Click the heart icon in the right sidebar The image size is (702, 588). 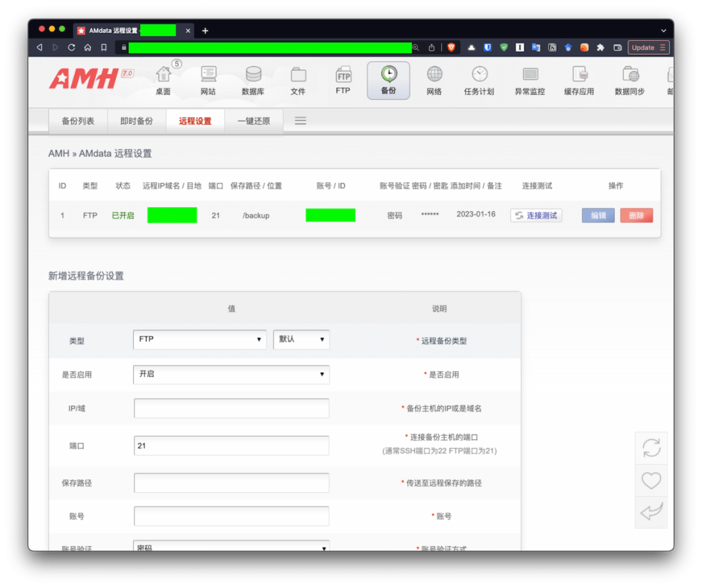651,480
